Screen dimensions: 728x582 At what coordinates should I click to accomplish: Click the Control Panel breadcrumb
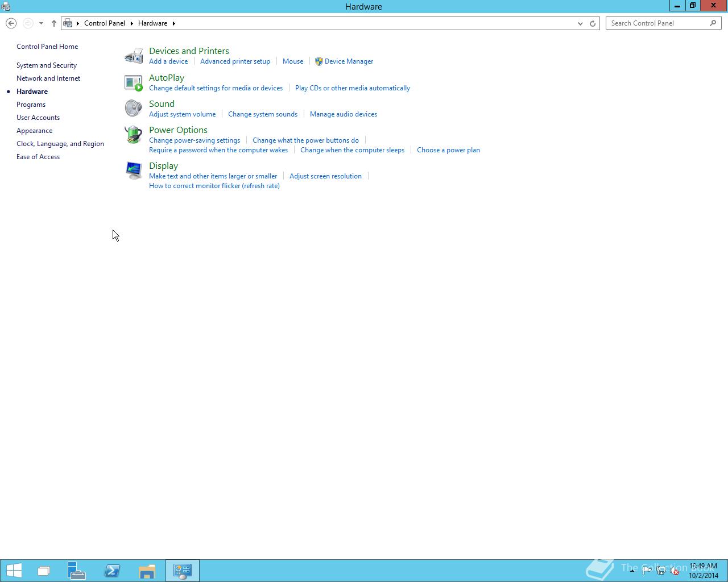[x=105, y=23]
